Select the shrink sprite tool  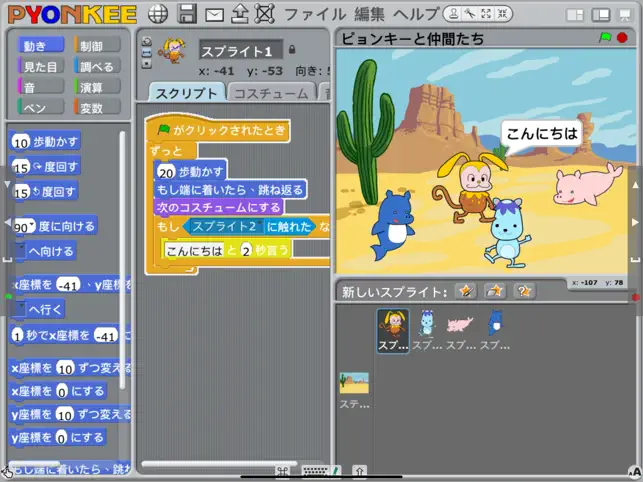pos(502,14)
